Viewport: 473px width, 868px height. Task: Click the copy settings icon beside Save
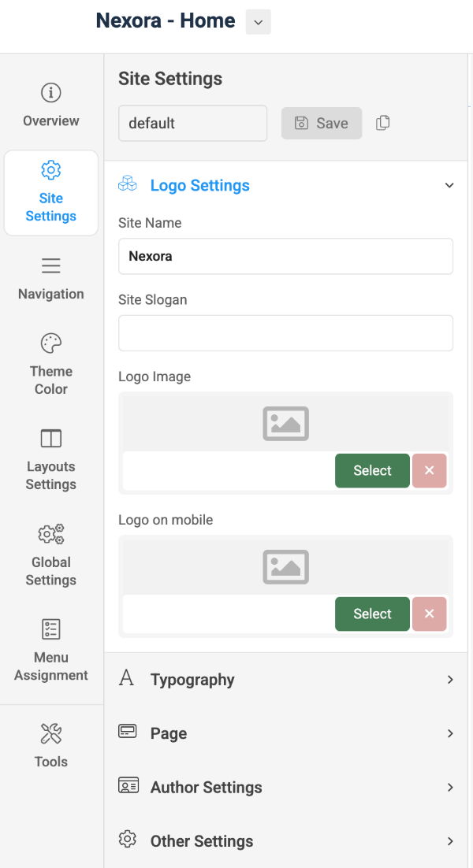click(382, 123)
